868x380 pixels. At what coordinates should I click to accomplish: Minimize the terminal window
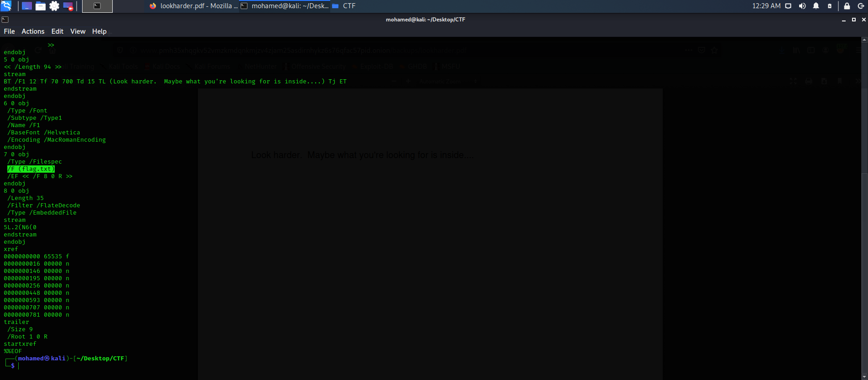tap(844, 20)
